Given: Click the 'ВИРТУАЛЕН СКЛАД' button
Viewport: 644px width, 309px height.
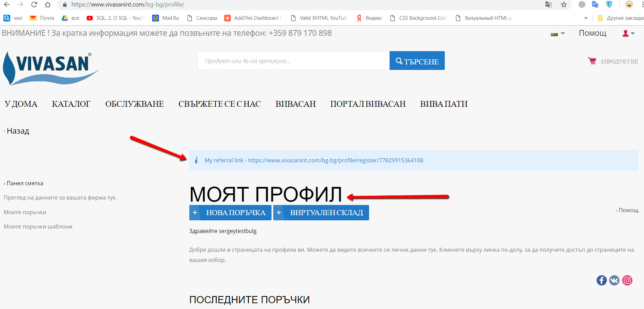Looking at the screenshot, I should pos(321,212).
